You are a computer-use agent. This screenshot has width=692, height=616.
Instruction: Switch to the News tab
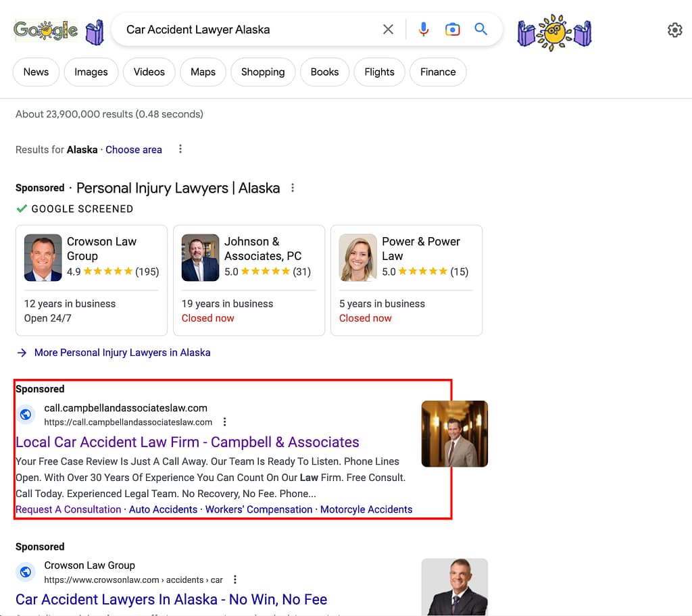coord(36,72)
